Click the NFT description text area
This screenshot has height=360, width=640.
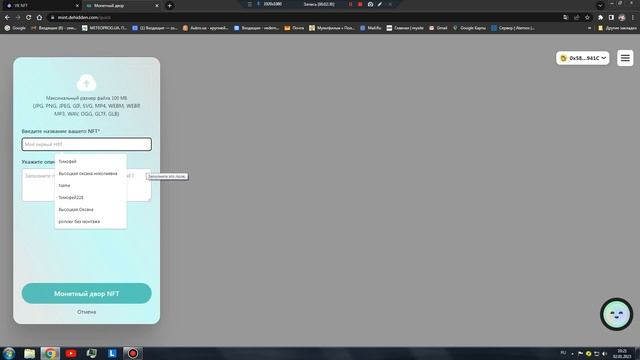tap(87, 185)
